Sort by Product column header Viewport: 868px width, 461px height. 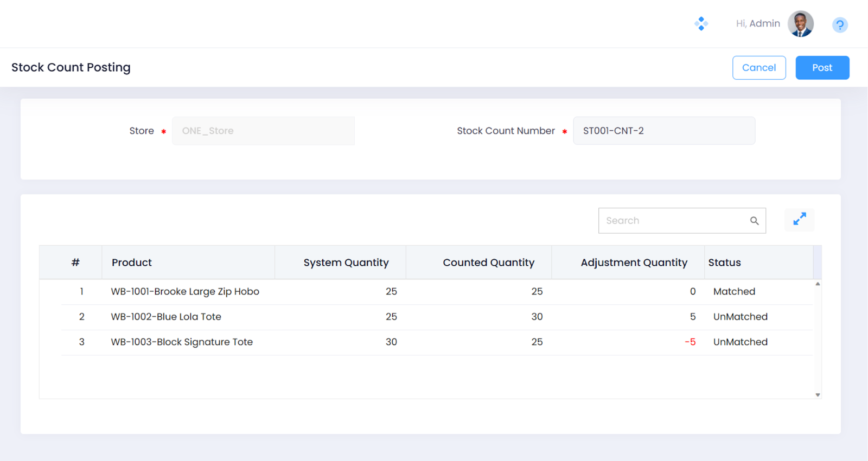[x=132, y=262]
